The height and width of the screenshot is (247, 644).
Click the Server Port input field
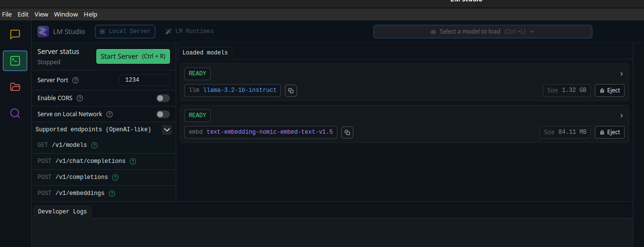click(144, 80)
